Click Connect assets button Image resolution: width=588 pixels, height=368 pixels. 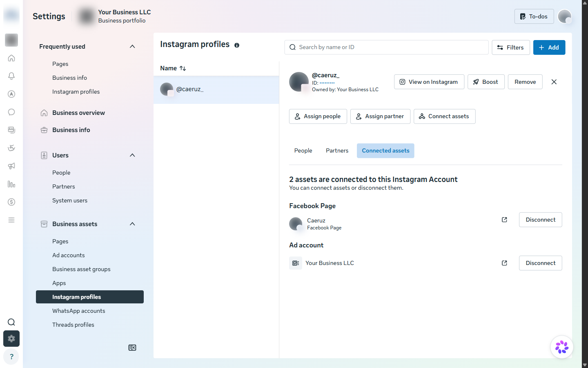click(x=444, y=117)
